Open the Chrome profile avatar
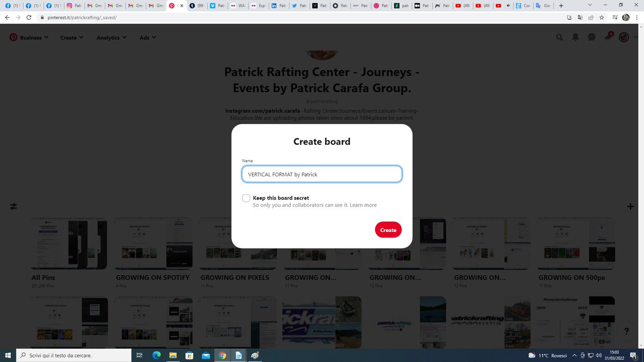This screenshot has height=362, width=644. pos(626,17)
